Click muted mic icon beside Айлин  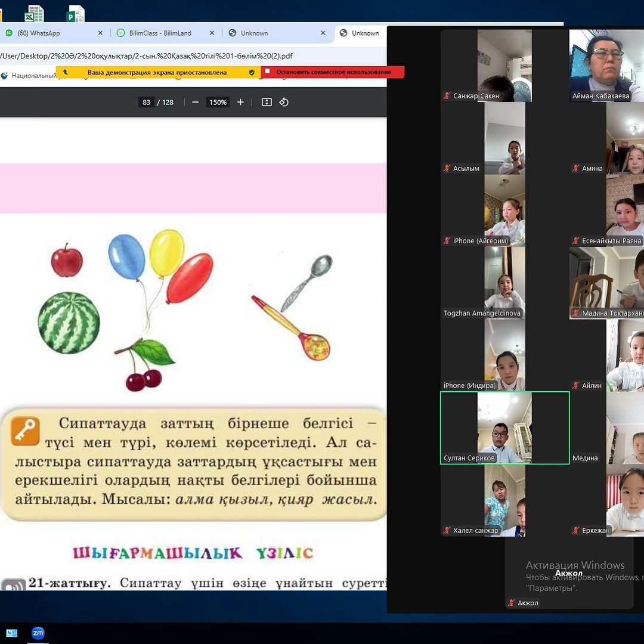point(576,385)
